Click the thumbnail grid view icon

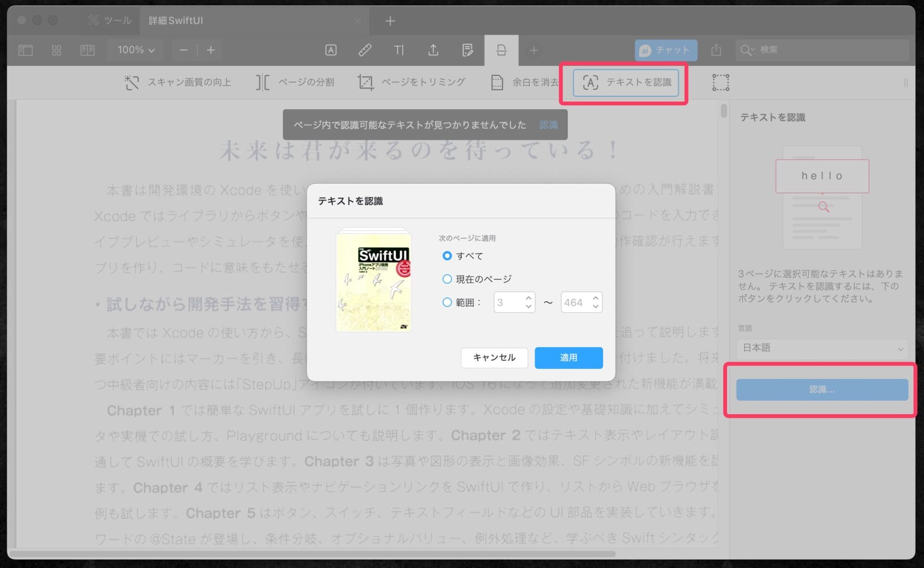click(x=56, y=50)
